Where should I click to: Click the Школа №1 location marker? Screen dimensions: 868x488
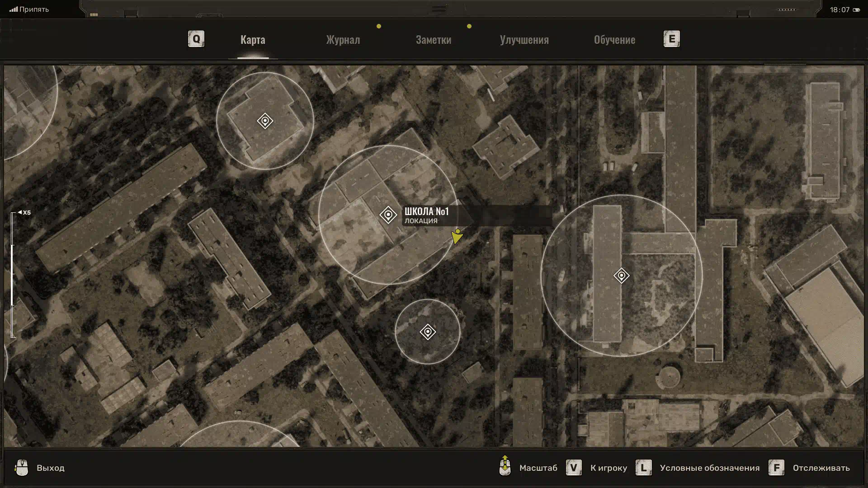pos(388,215)
